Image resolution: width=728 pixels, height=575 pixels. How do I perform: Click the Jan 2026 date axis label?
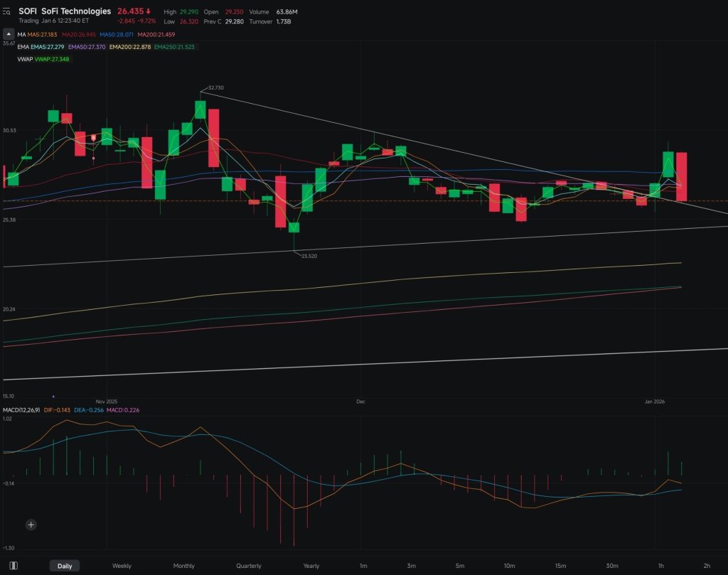[x=654, y=402]
